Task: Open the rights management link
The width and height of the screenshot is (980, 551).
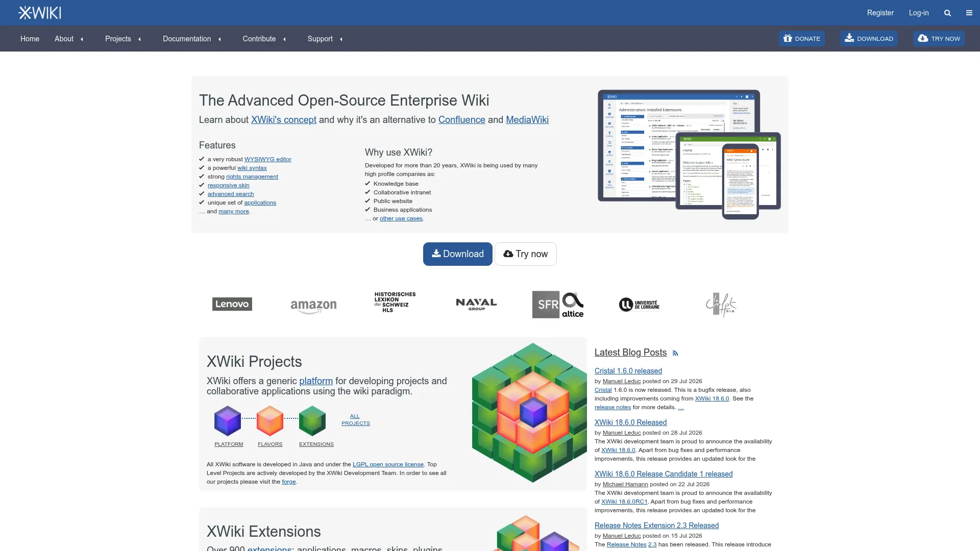Action: point(252,177)
